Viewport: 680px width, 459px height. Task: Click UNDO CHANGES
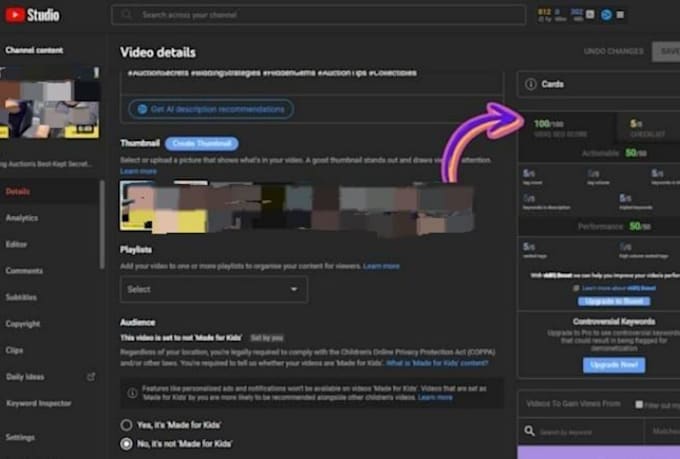(x=613, y=51)
